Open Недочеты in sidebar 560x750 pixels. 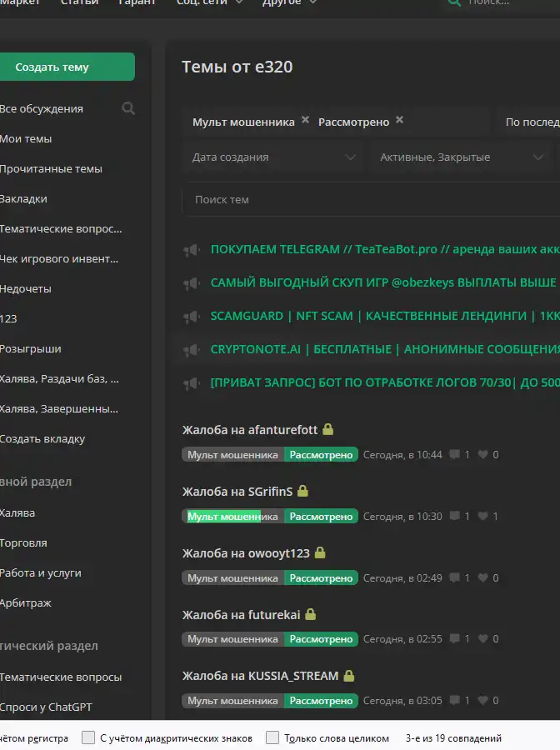pyautogui.click(x=25, y=289)
